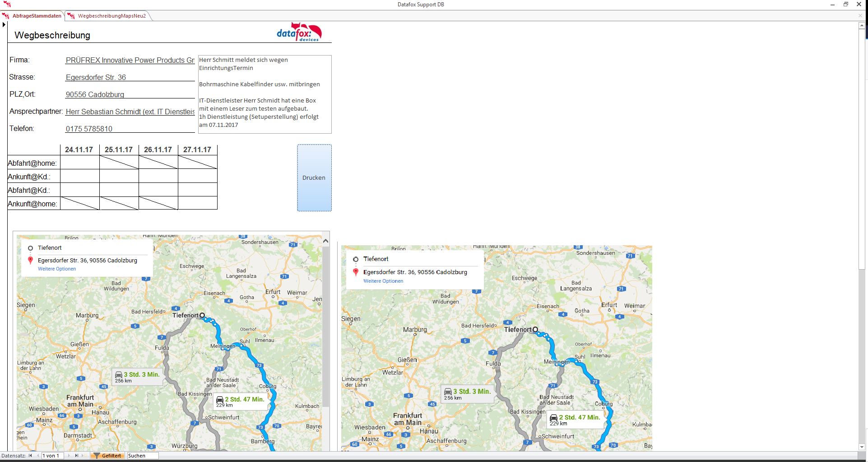Create new record in Datensatz navigator
This screenshot has height=462, width=868.
point(84,456)
